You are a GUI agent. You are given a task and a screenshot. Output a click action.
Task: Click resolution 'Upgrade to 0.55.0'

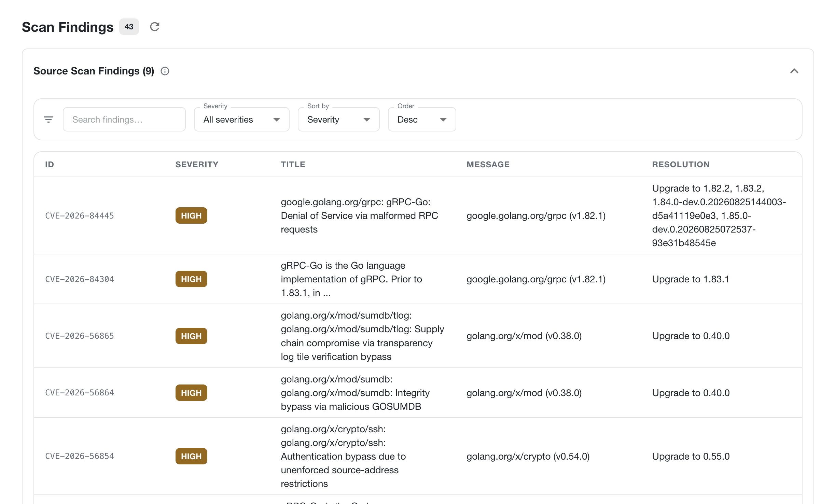pos(691,456)
